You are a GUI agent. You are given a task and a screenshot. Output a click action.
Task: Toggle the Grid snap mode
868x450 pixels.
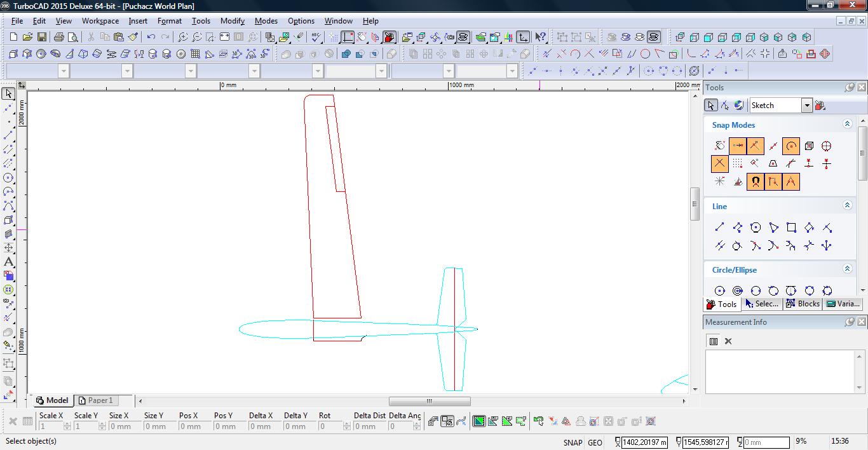737,164
